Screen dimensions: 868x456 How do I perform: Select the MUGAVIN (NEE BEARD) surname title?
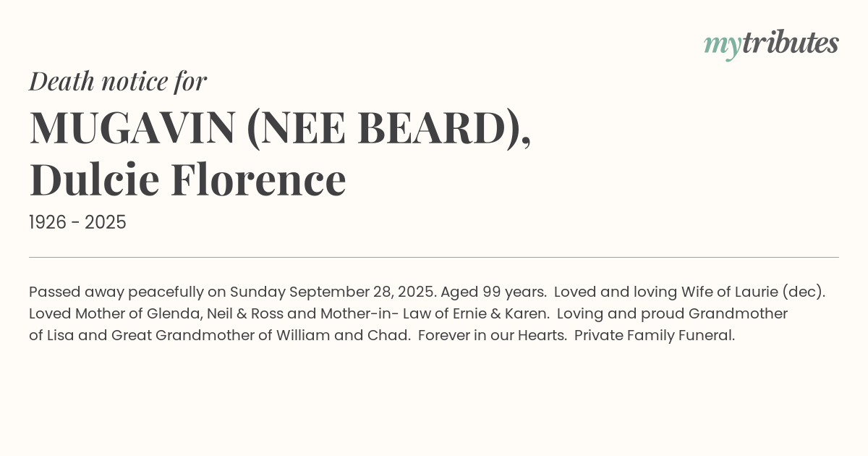[280, 127]
